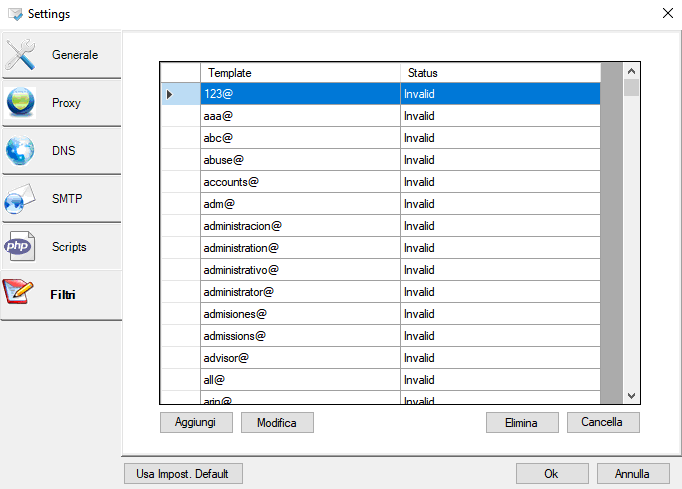The image size is (682, 489).
Task: Click the Filtri notepad icon
Action: (20, 295)
